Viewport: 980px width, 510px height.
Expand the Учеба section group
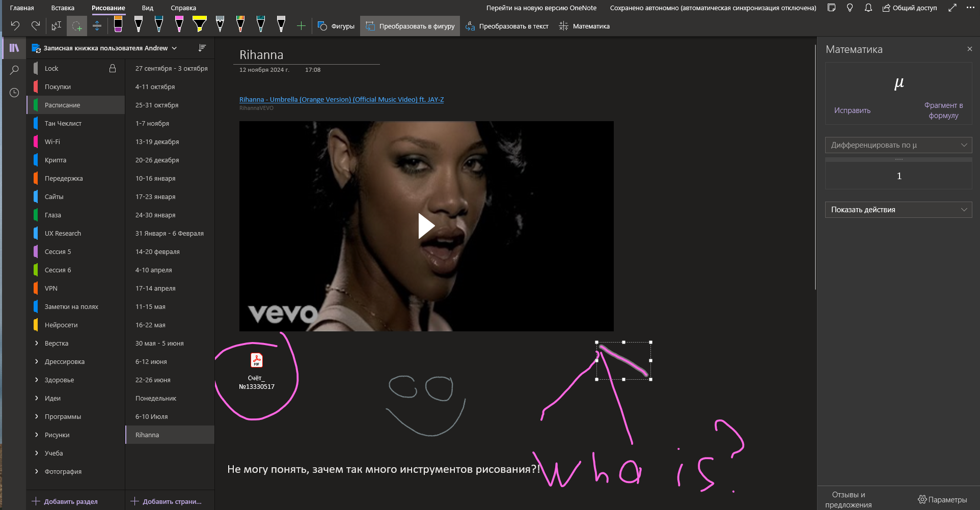(37, 453)
